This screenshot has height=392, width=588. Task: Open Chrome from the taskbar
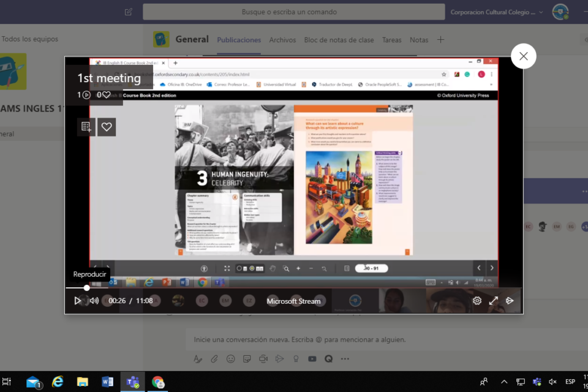[158, 382]
